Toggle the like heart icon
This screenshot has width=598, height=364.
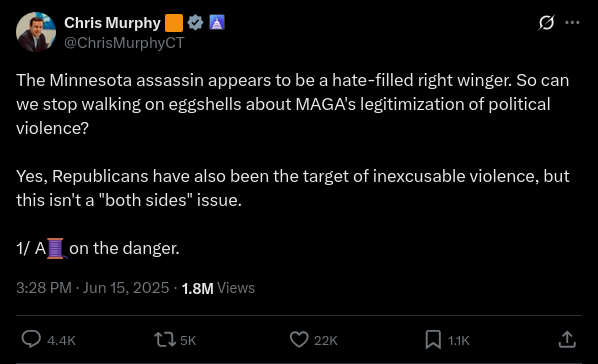tap(299, 339)
